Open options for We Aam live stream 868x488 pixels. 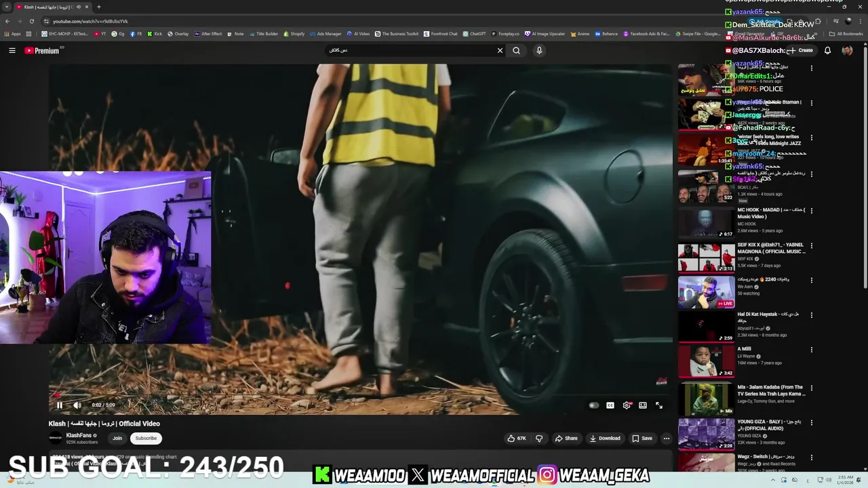[x=811, y=281]
